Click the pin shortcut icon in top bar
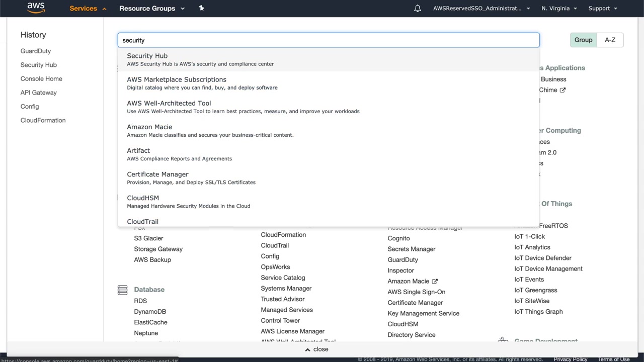Image resolution: width=644 pixels, height=362 pixels. 201,8
